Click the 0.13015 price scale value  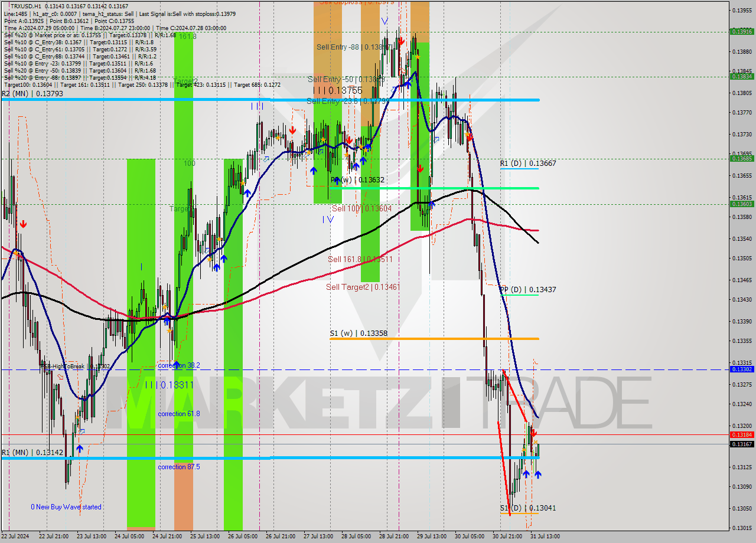(x=742, y=528)
